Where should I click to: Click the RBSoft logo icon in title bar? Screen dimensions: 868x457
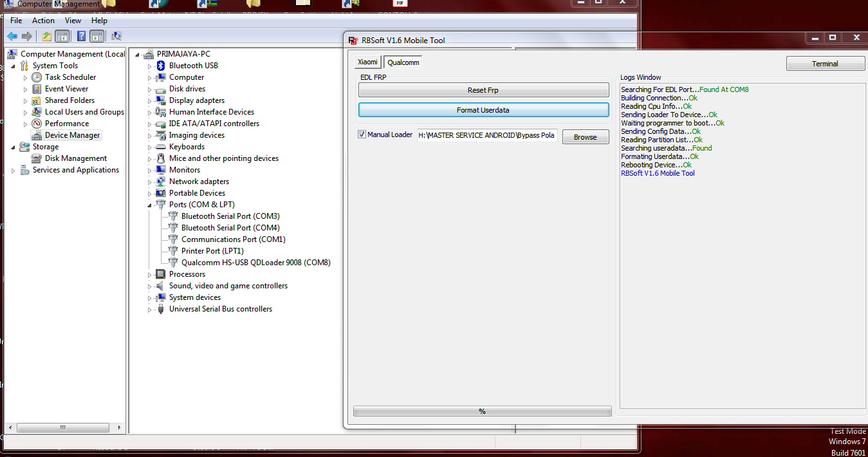click(353, 41)
